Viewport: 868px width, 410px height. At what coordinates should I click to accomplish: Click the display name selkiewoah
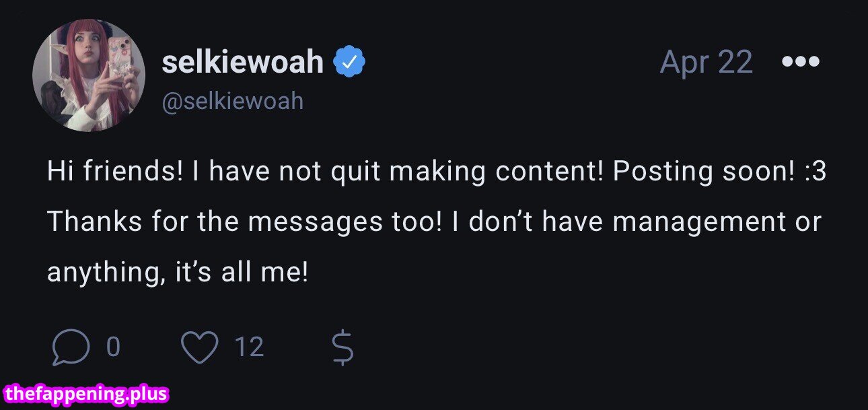(244, 62)
